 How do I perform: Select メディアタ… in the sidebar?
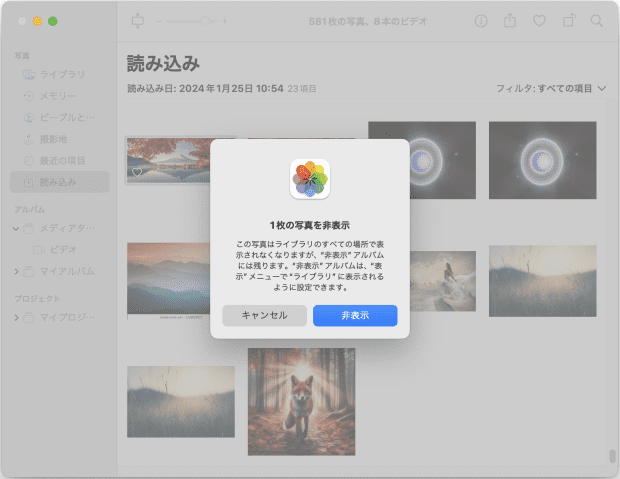click(60, 228)
